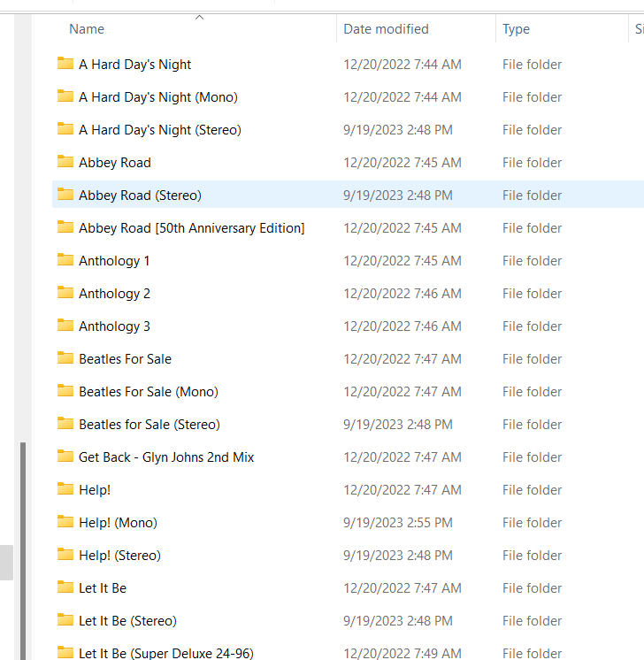
Task: Click the Help! (Mono) folder icon
Action: tap(65, 522)
